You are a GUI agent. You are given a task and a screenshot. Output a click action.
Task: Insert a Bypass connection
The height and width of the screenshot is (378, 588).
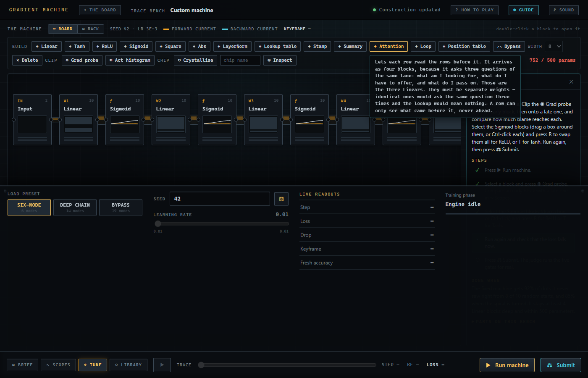[509, 47]
